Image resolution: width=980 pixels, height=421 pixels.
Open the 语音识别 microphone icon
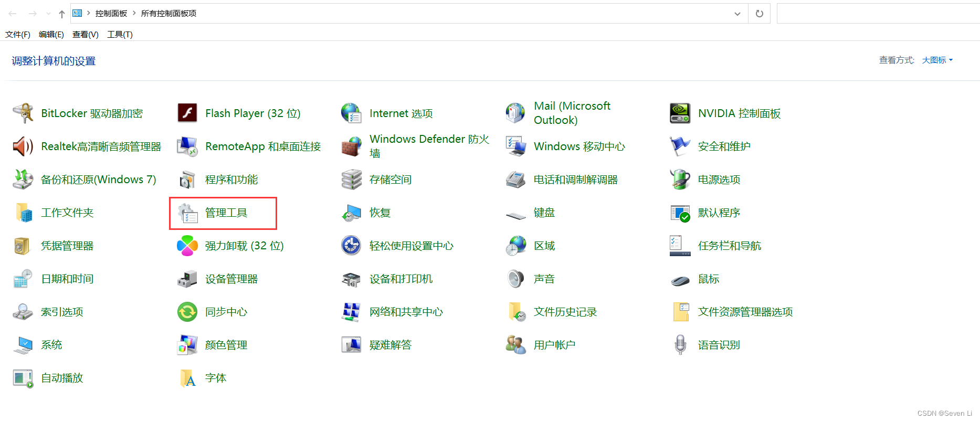(680, 344)
